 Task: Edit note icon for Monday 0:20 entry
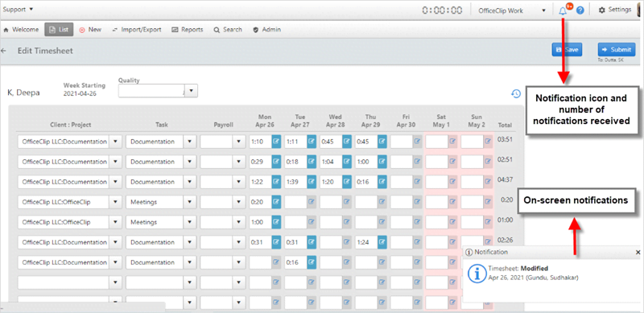276,202
